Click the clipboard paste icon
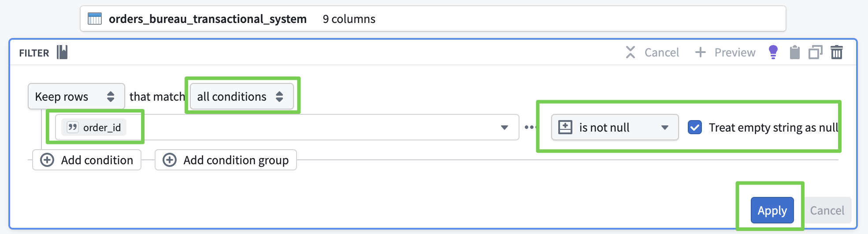This screenshot has width=868, height=234. click(794, 52)
